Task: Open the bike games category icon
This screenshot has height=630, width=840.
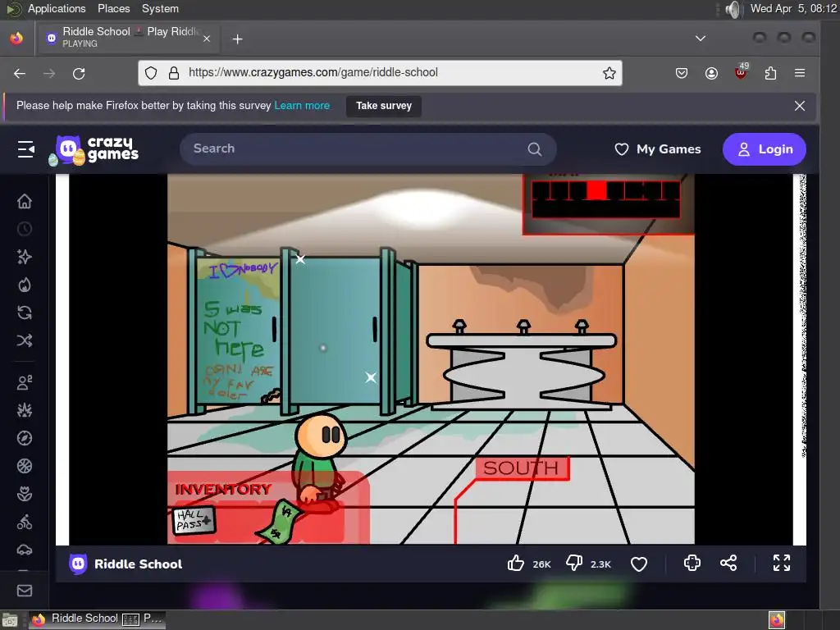Action: (24, 522)
